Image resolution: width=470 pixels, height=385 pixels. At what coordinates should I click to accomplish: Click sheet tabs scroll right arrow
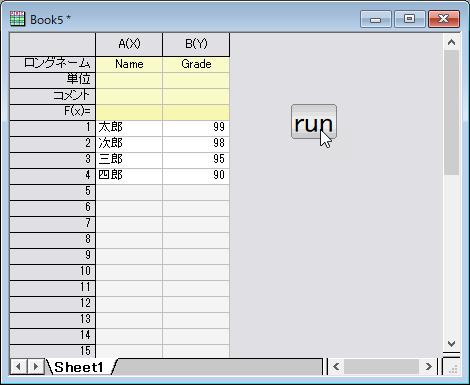coord(36,367)
